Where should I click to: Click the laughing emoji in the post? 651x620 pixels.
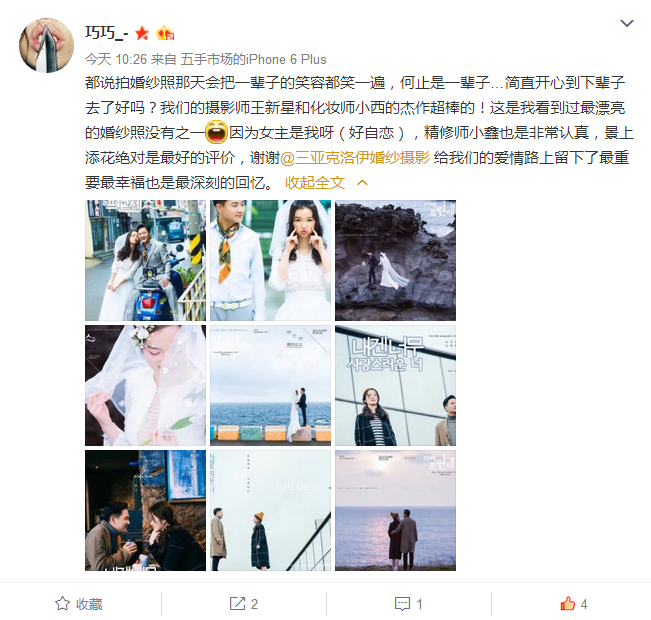click(x=217, y=132)
